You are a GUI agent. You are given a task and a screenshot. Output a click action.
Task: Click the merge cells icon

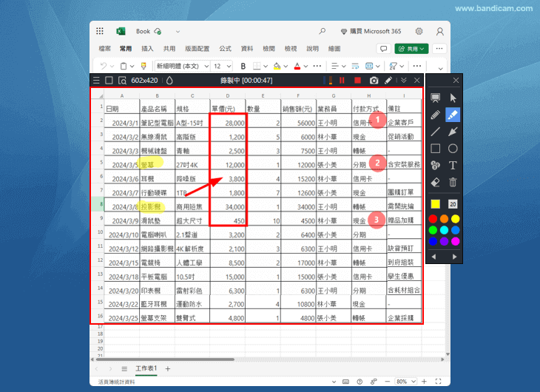coord(369,66)
